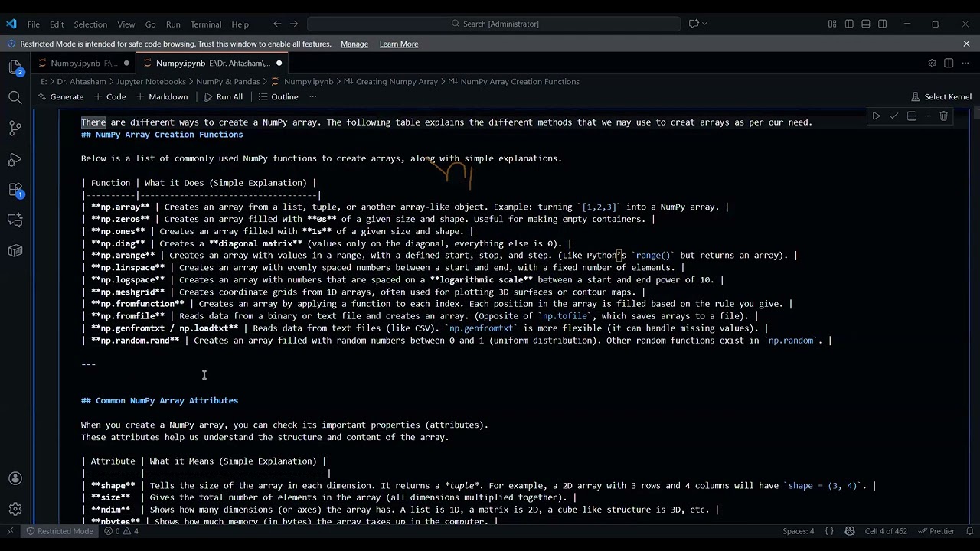The image size is (980, 551).
Task: Click Learn More in Restricted Mode banner
Action: click(399, 44)
